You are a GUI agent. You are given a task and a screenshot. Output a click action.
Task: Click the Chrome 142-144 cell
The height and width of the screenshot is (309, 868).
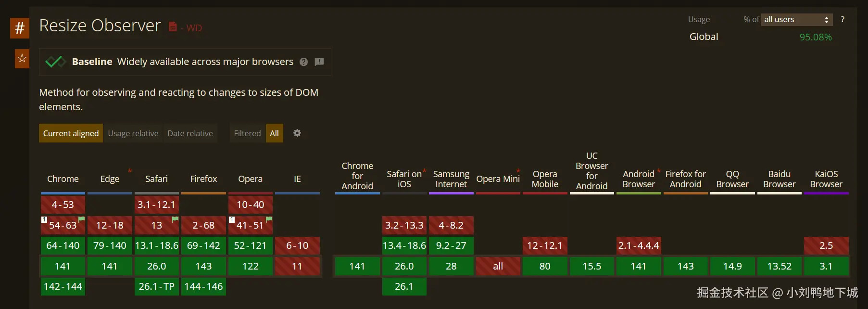coord(63,286)
